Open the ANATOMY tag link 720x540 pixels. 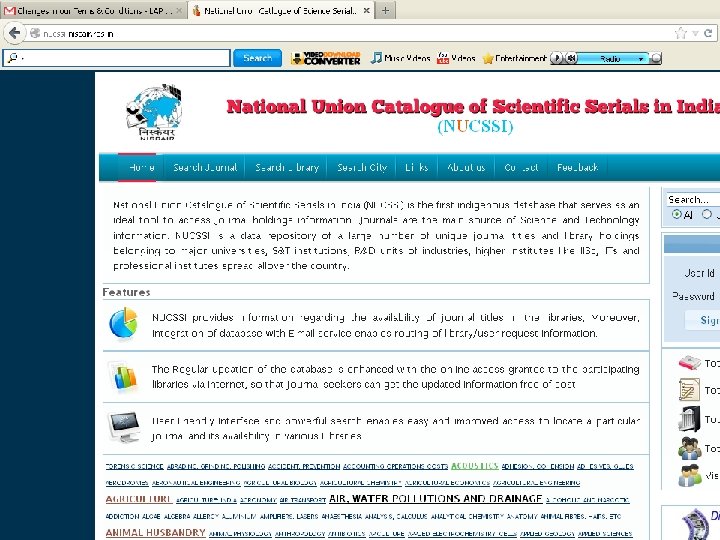point(522,517)
